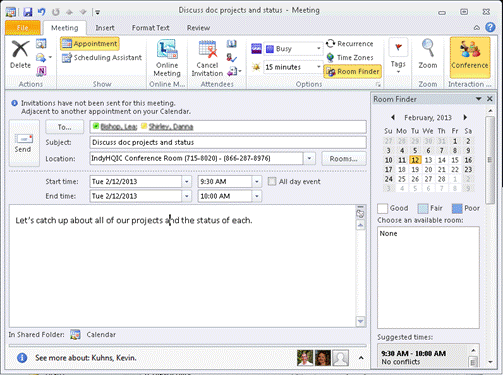Click the Subject text field
Viewport: 503px width, 375px height.
pos(228,142)
